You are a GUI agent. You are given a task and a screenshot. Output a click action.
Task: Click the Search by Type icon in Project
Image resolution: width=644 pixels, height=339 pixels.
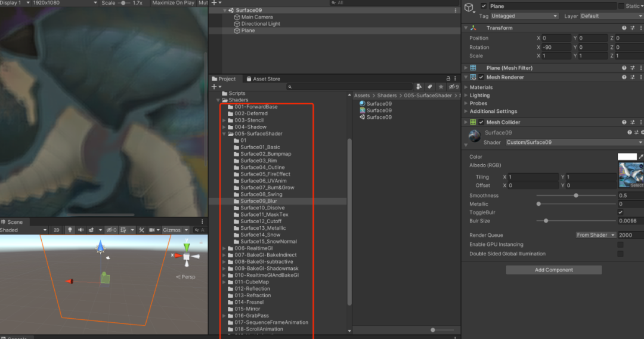[x=419, y=87]
